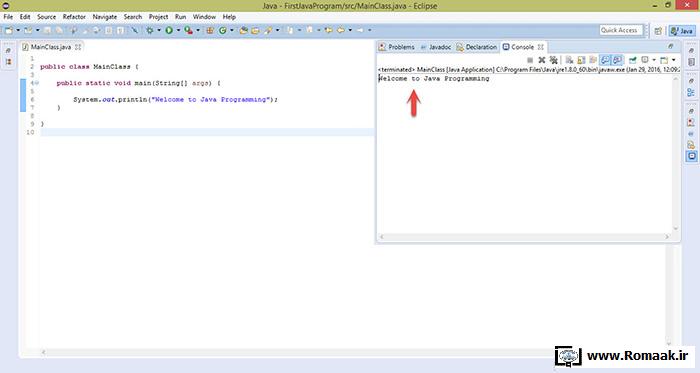Click the Quick Access search field
This screenshot has width=700, height=373.
click(x=621, y=30)
